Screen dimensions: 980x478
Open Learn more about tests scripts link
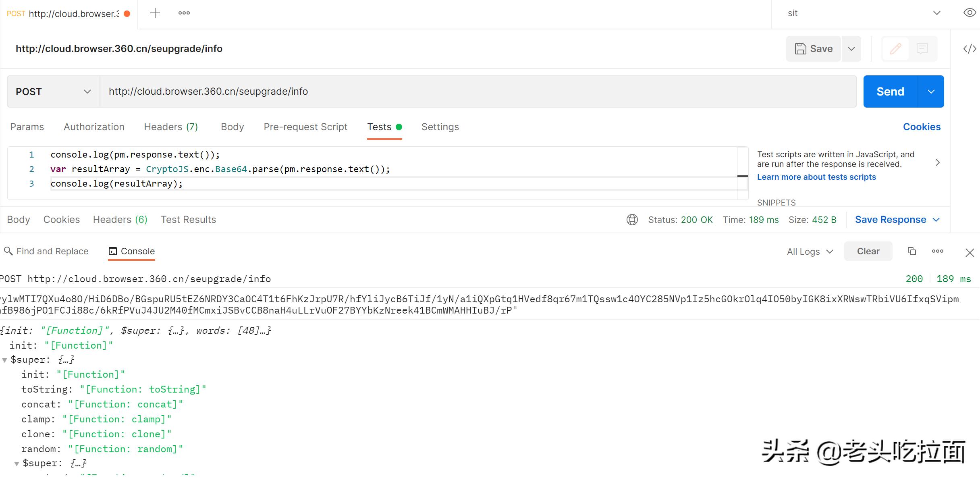coord(816,177)
